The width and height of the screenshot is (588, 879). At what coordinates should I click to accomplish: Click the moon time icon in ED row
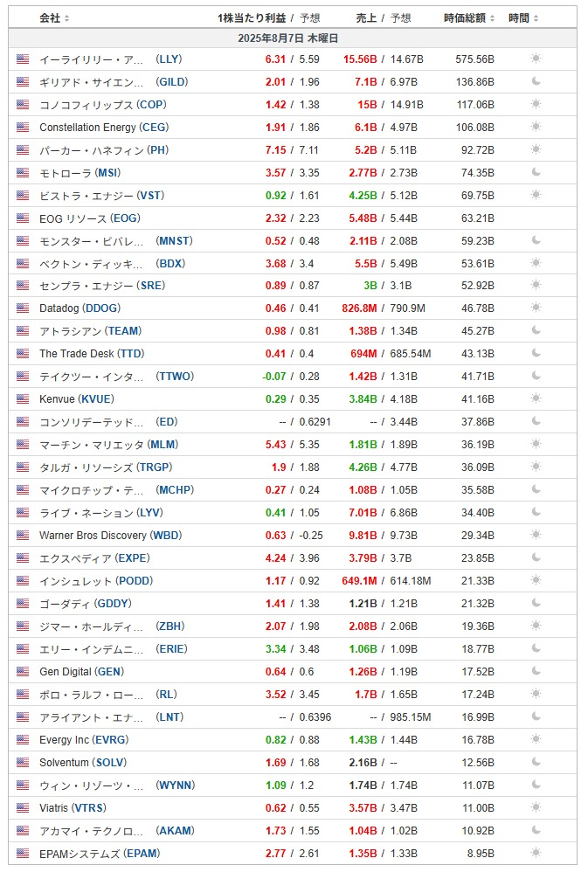click(x=536, y=421)
